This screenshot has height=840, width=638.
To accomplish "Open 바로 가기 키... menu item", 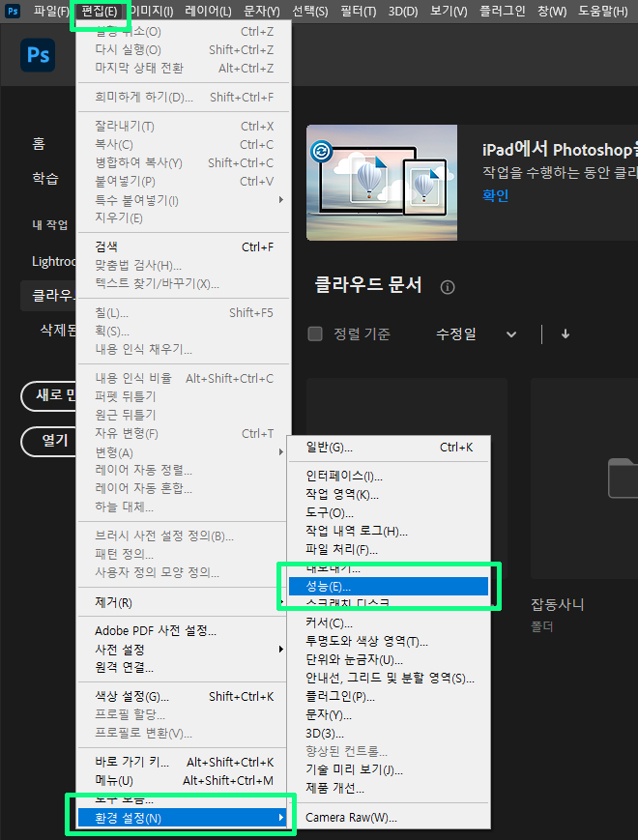I will (184, 762).
